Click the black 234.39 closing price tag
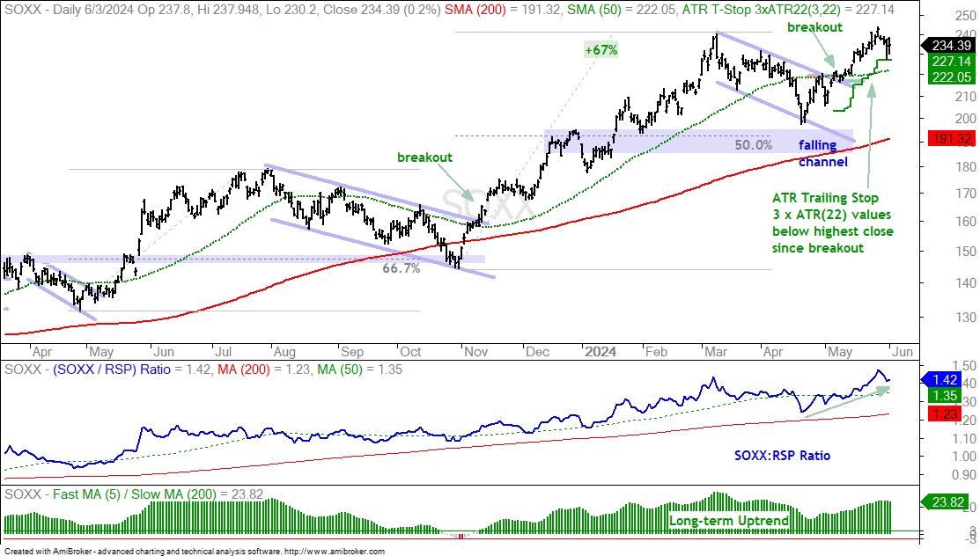The width and height of the screenshot is (980, 556). click(x=947, y=45)
